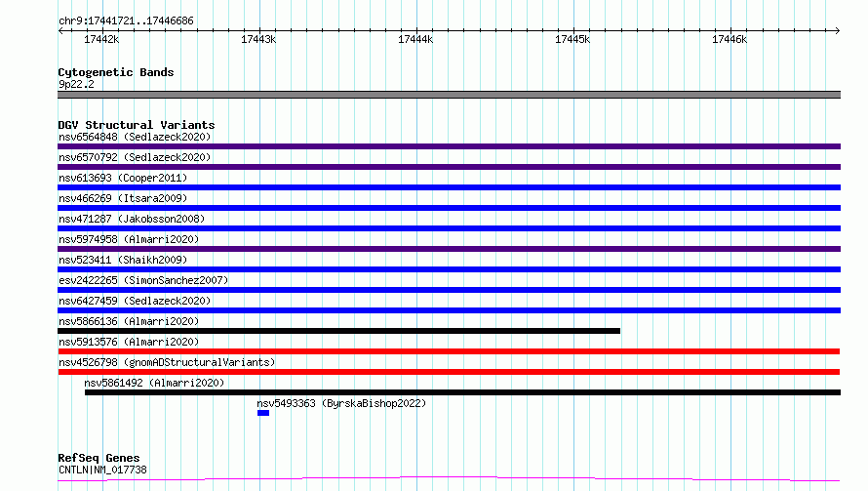868x491 pixels.
Task: Open nsv5913576 (Almarri2020) label
Action: coord(129,342)
